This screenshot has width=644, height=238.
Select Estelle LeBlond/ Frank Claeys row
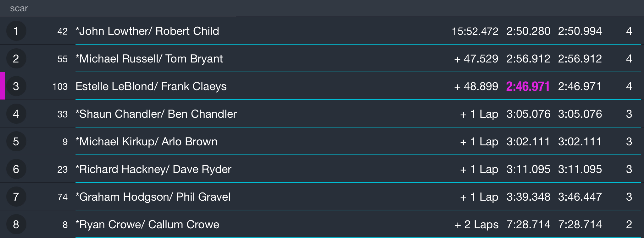pyautogui.click(x=322, y=86)
